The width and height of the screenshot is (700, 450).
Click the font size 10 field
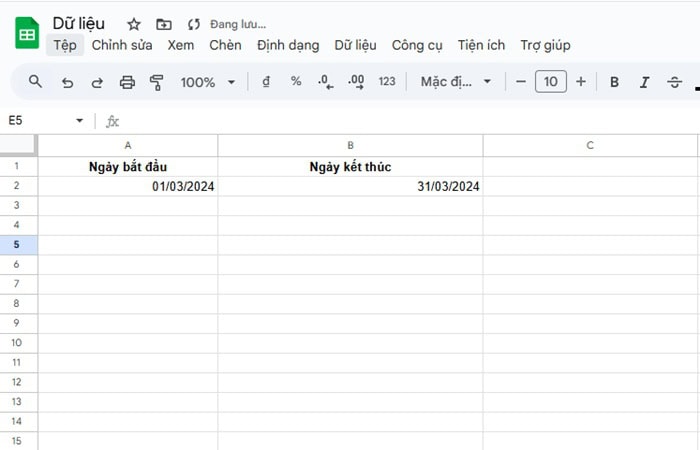click(x=551, y=82)
